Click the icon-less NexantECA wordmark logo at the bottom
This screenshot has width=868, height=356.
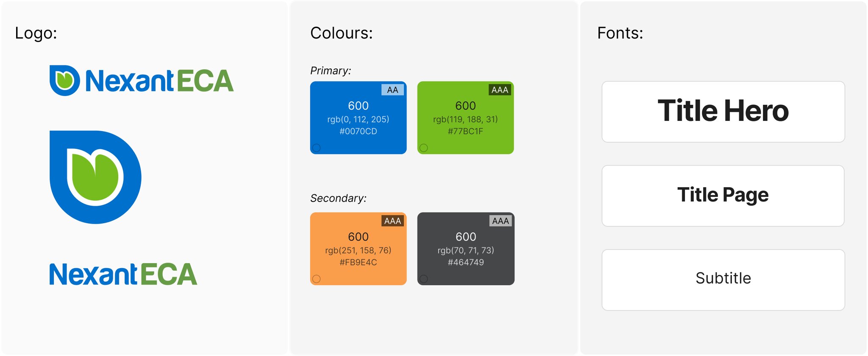tap(123, 274)
